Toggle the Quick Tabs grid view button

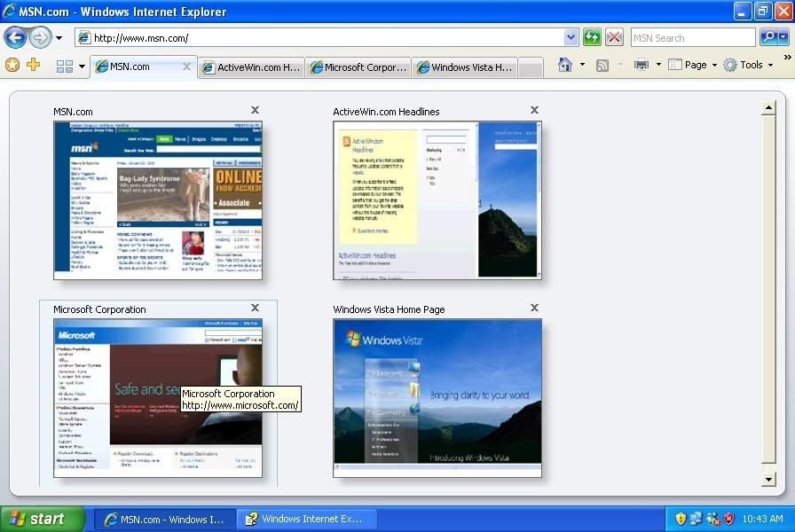coord(65,66)
